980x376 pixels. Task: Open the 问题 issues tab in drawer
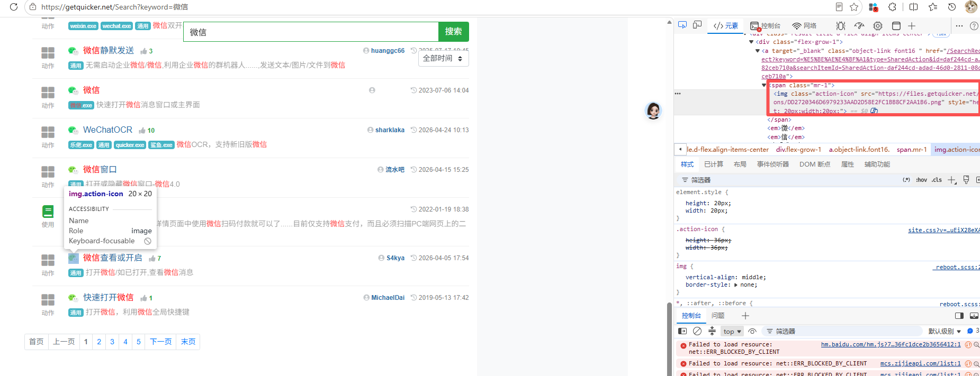718,316
